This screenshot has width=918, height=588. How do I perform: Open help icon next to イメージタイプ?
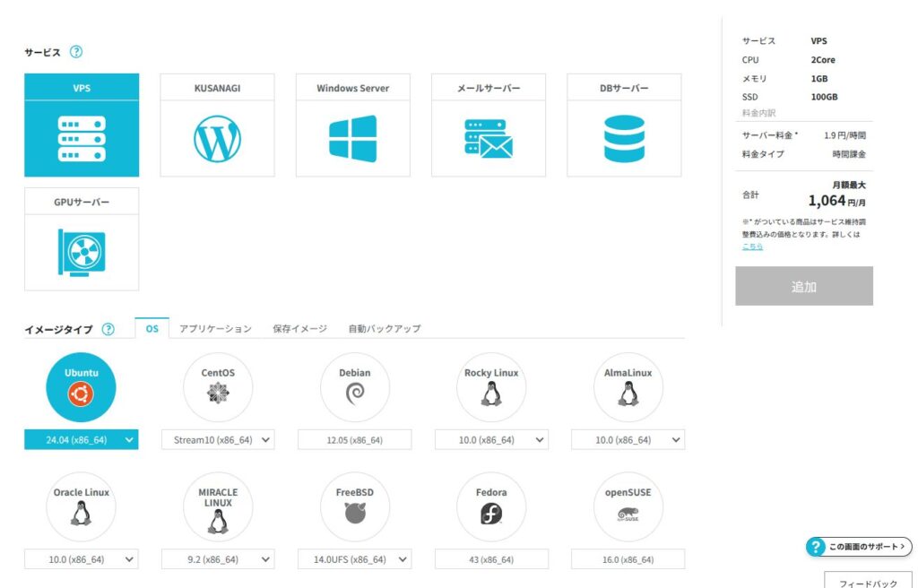[108, 329]
